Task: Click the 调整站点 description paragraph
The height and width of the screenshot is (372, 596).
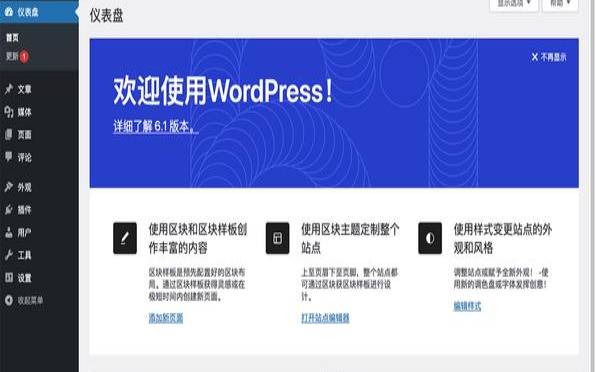Action: pos(501,278)
